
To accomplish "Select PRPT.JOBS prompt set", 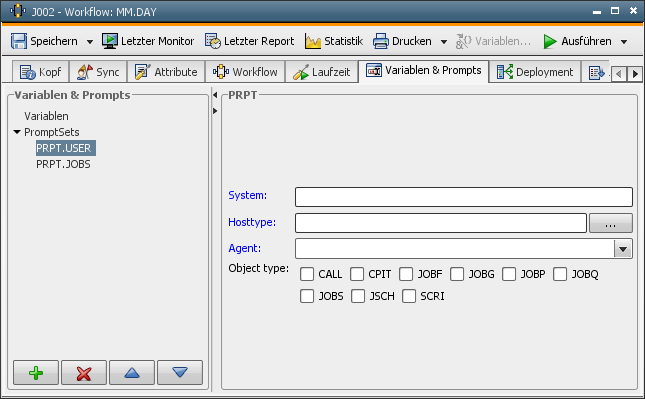I will pyautogui.click(x=63, y=164).
